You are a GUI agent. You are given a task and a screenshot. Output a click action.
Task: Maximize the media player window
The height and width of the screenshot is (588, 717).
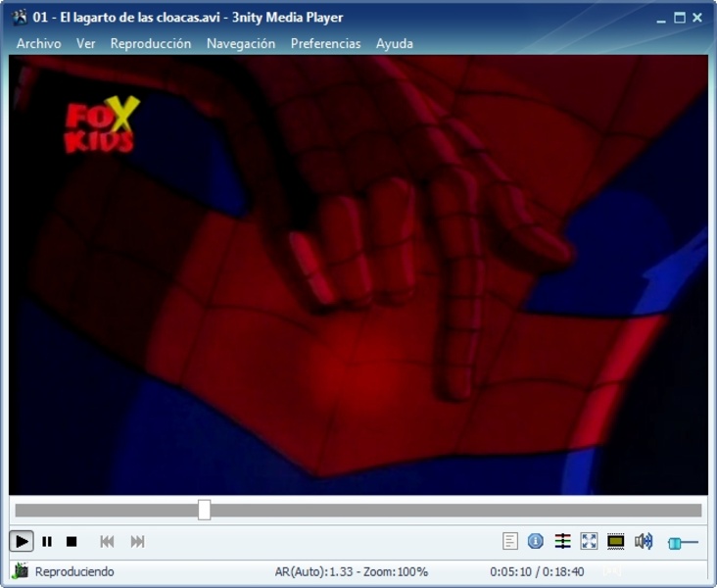[680, 18]
